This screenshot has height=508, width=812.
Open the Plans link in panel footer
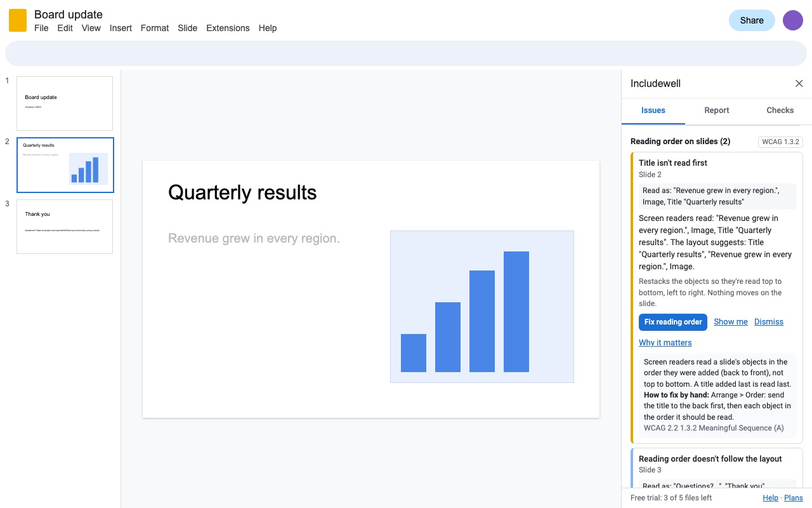tap(794, 498)
